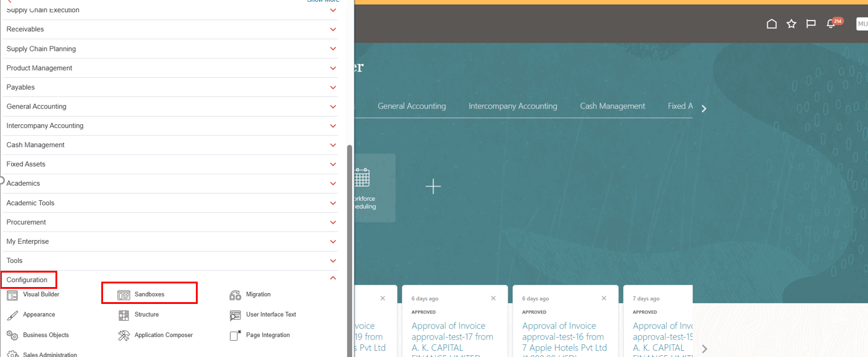Click the plus icon to add a tile
The height and width of the screenshot is (357, 868).
pyautogui.click(x=433, y=186)
